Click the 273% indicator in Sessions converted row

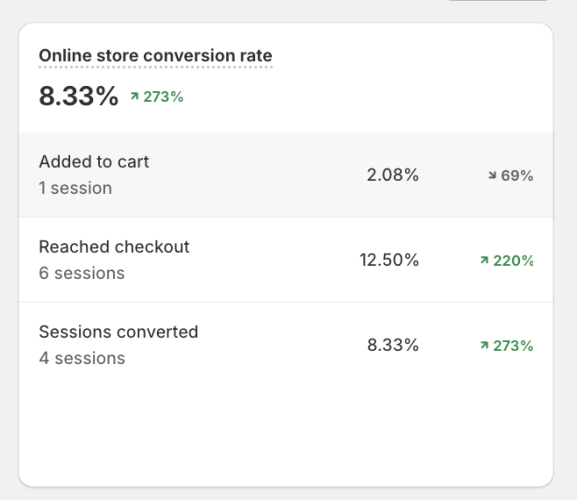507,345
